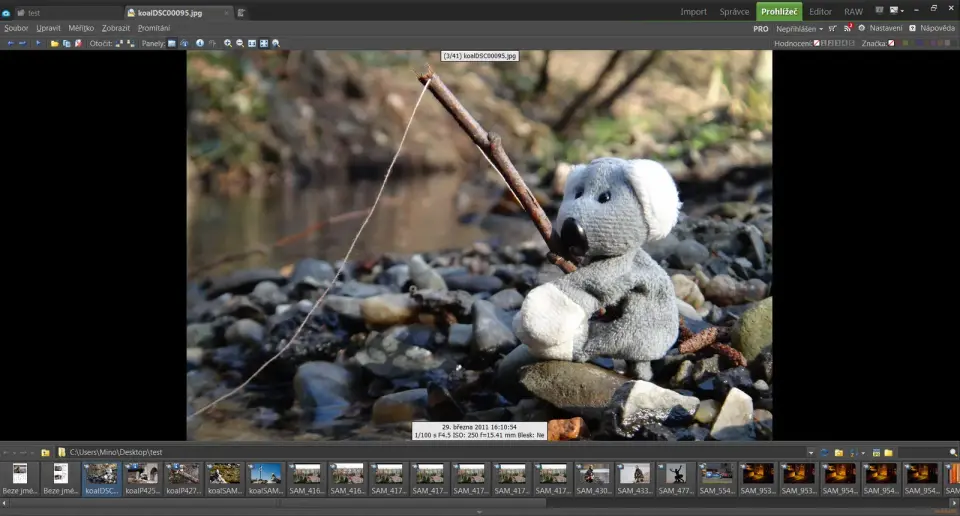The image size is (960, 516).
Task: Clear rating with the no-rating box
Action: click(x=817, y=44)
